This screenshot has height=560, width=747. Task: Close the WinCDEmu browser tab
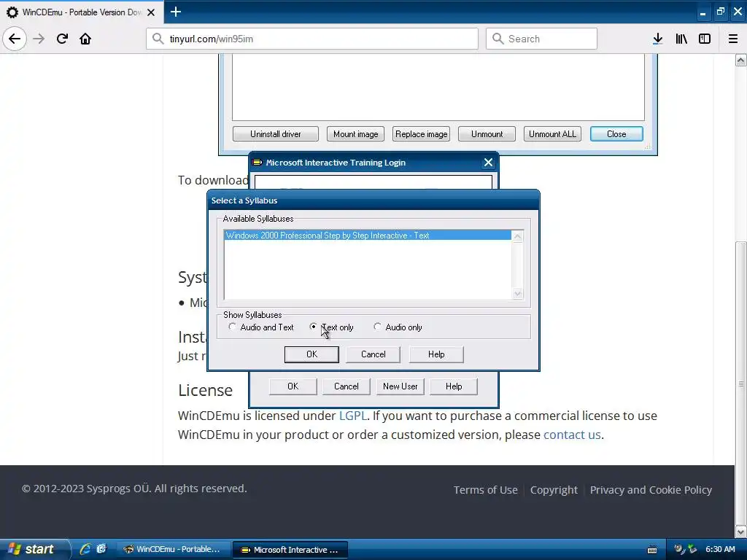click(x=151, y=12)
